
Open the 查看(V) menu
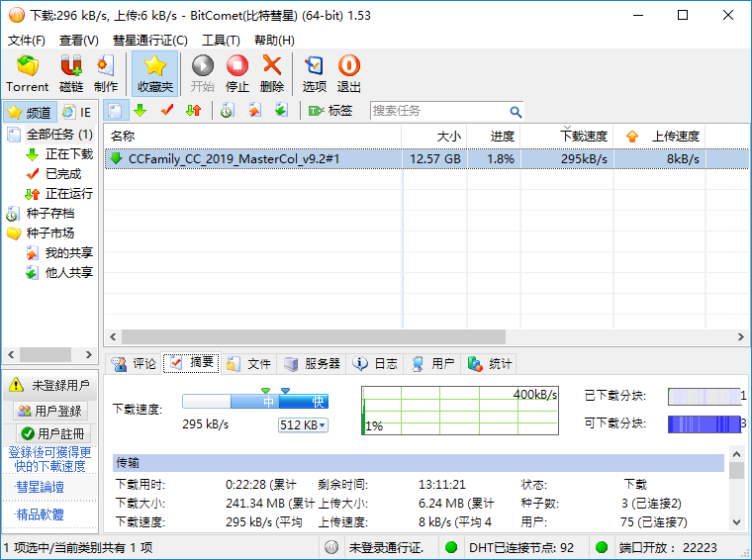78,41
